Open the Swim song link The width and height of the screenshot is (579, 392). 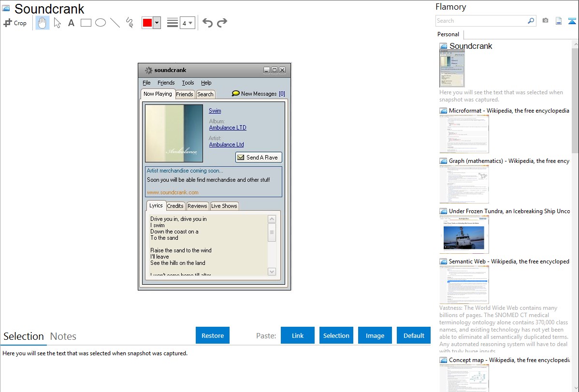(215, 111)
